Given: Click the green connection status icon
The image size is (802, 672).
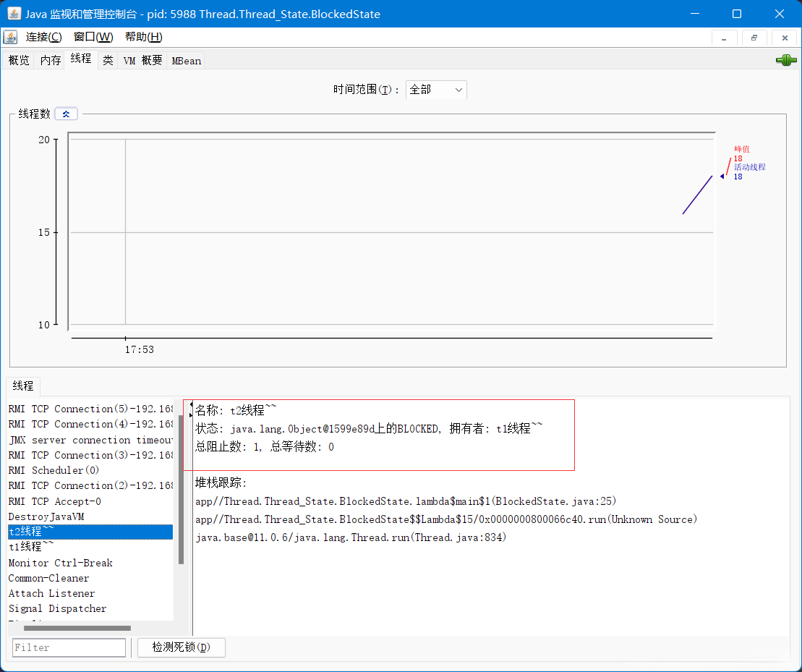Looking at the screenshot, I should click(x=785, y=61).
